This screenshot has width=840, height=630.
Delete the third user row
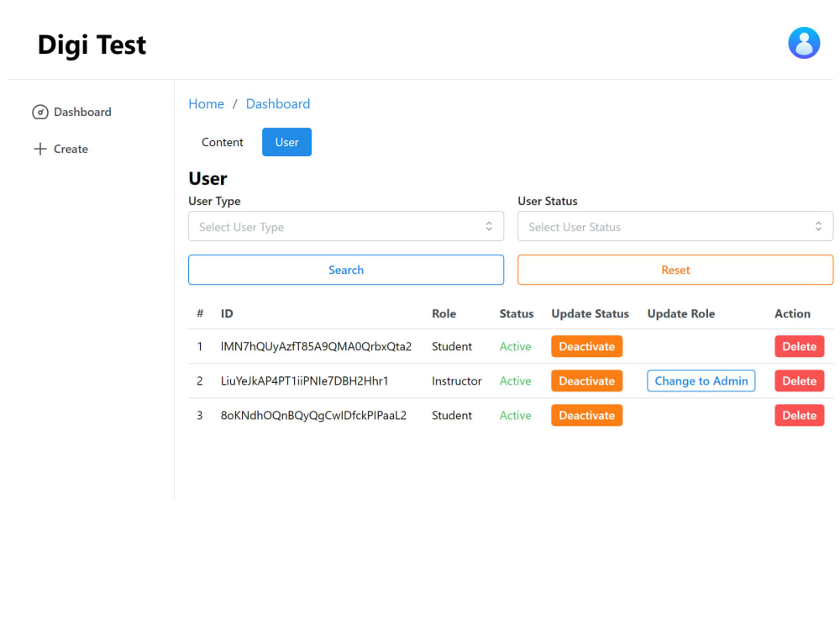[x=799, y=415]
